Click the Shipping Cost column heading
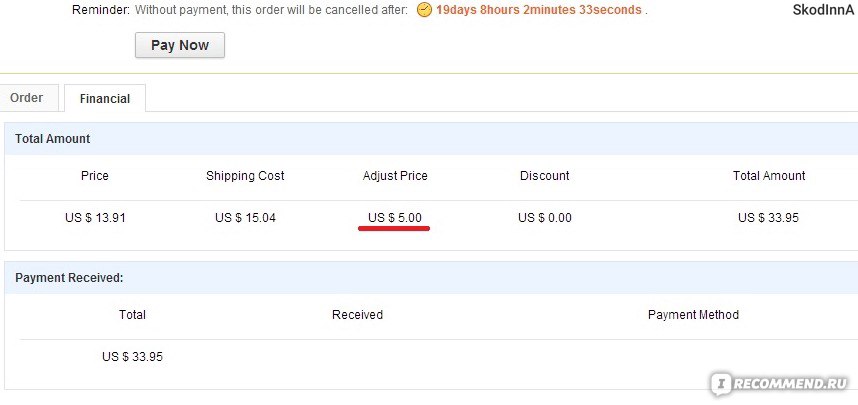 tap(245, 176)
